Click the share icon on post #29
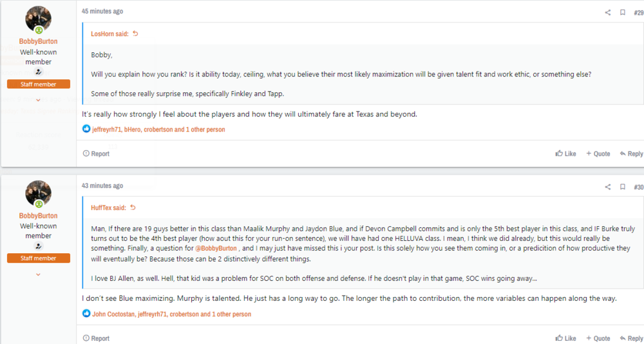 pos(607,12)
